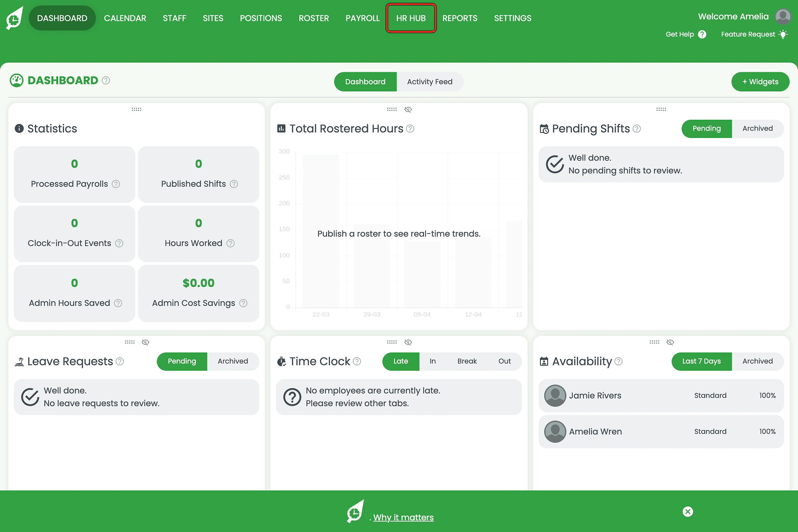Go to the REPORTS section
Image resolution: width=798 pixels, height=532 pixels.
460,18
